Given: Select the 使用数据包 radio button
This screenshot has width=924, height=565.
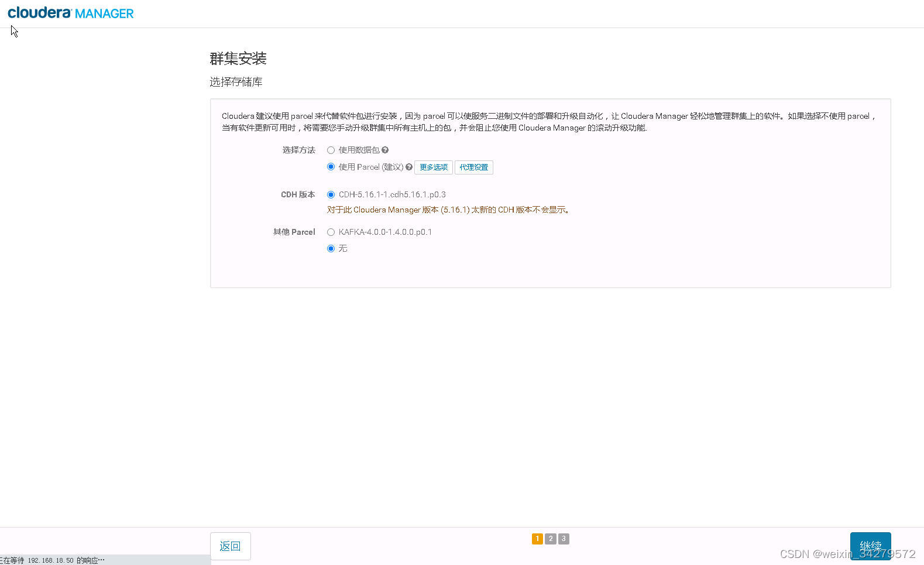Looking at the screenshot, I should click(331, 150).
